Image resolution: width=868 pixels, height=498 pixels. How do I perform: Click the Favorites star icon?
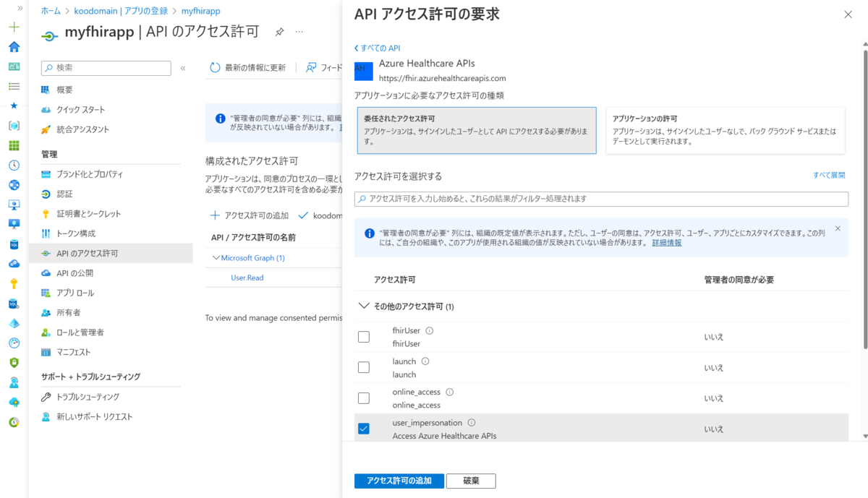(x=14, y=106)
